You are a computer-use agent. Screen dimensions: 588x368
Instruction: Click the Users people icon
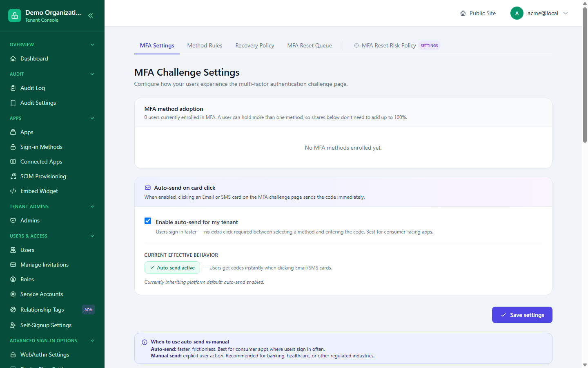coord(13,250)
